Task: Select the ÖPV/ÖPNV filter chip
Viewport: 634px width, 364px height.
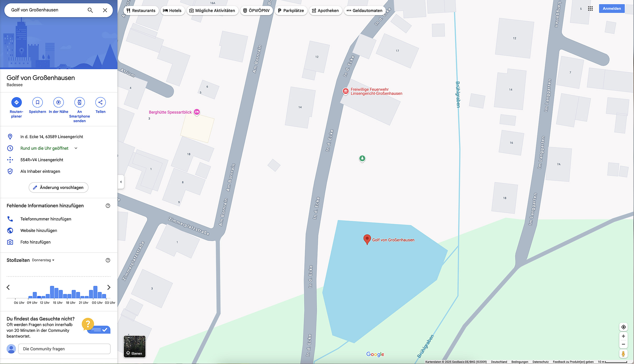Action: point(256,11)
